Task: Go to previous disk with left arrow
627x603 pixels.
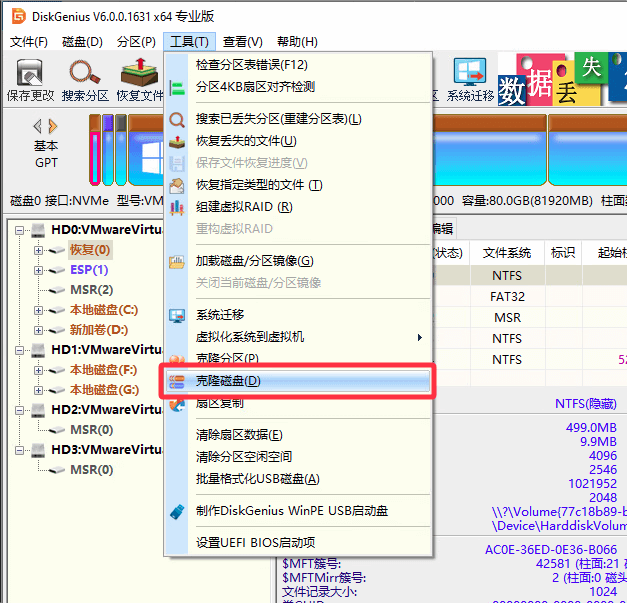Action: click(38, 126)
